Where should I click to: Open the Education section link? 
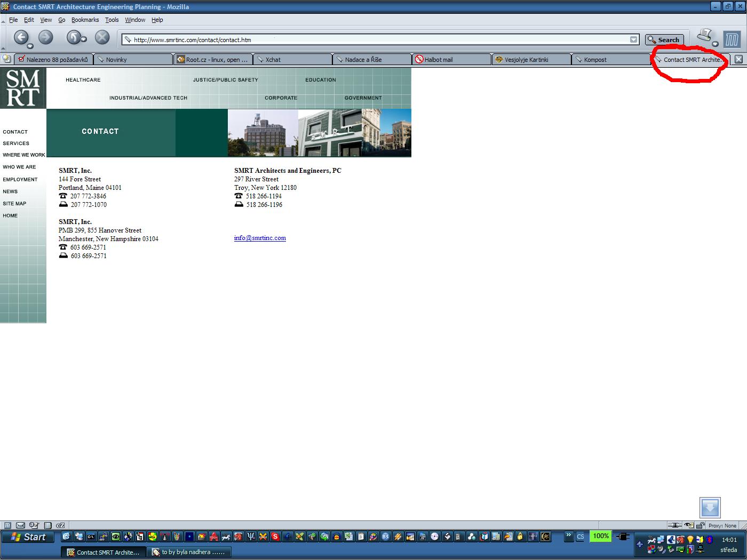point(321,80)
